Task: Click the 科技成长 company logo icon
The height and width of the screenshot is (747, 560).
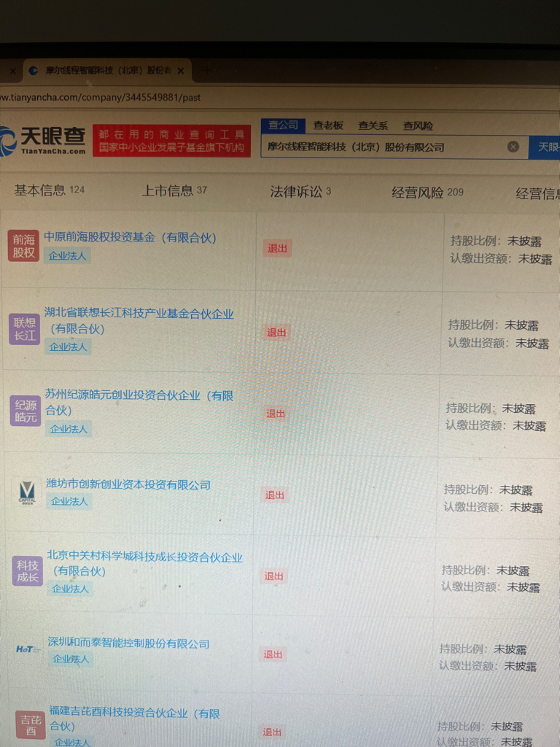Action: (28, 570)
